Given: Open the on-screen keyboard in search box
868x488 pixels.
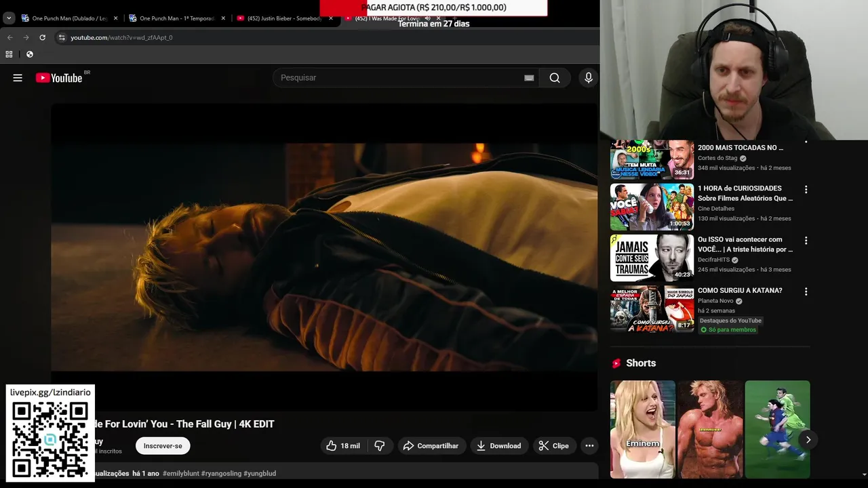Looking at the screenshot, I should (x=529, y=78).
